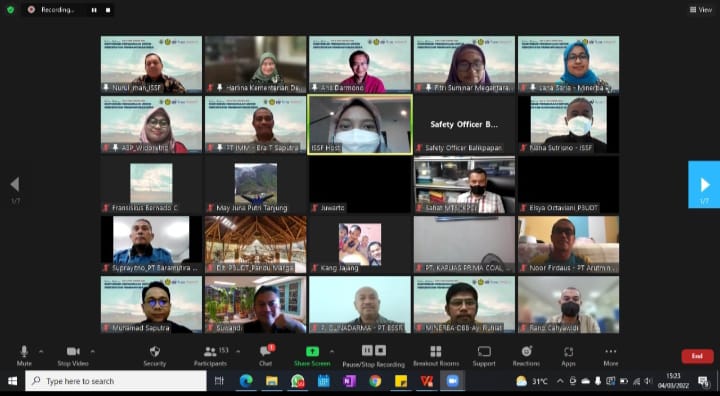Open share options arrow beside Share Screen
This screenshot has height=396, width=720.
click(x=332, y=352)
